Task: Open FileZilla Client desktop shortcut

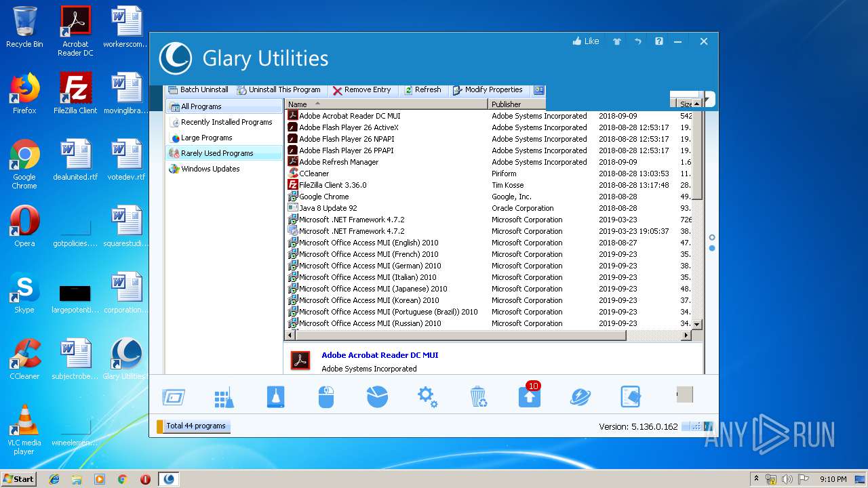Action: 75,94
